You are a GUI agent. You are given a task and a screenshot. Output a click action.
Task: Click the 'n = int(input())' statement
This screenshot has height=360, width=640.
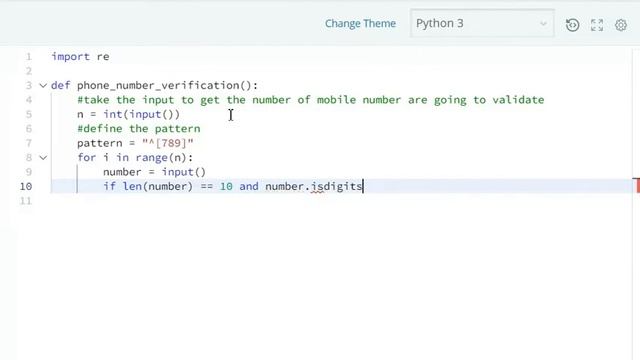pyautogui.click(x=129, y=114)
